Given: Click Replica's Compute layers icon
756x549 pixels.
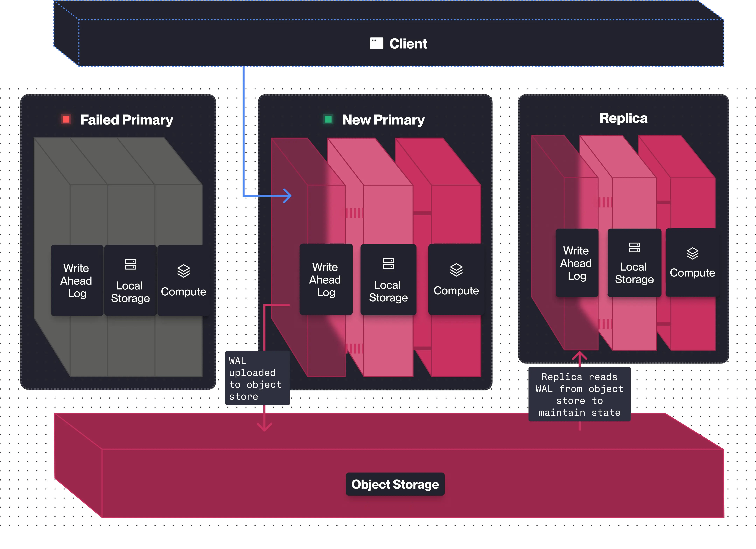Looking at the screenshot, I should coord(692,253).
